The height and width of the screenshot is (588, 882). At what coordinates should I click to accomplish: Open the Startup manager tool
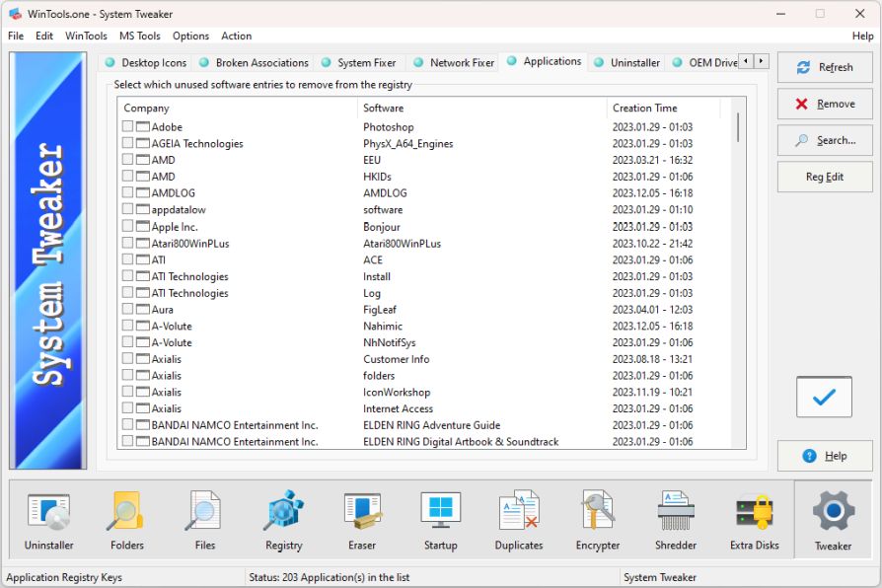coord(440,520)
